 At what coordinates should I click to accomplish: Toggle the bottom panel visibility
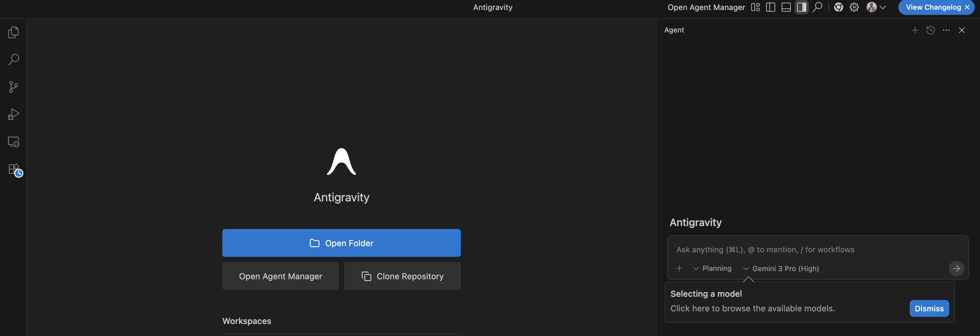[x=786, y=7]
